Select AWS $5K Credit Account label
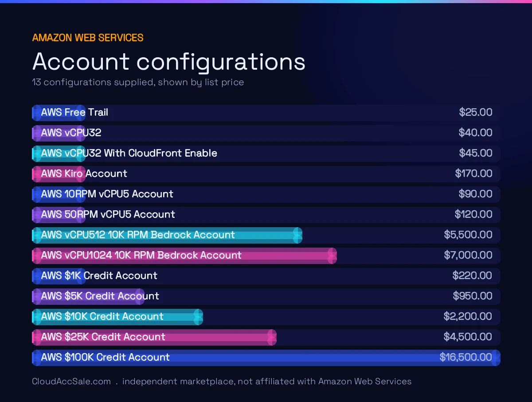The width and height of the screenshot is (532, 402). (100, 296)
